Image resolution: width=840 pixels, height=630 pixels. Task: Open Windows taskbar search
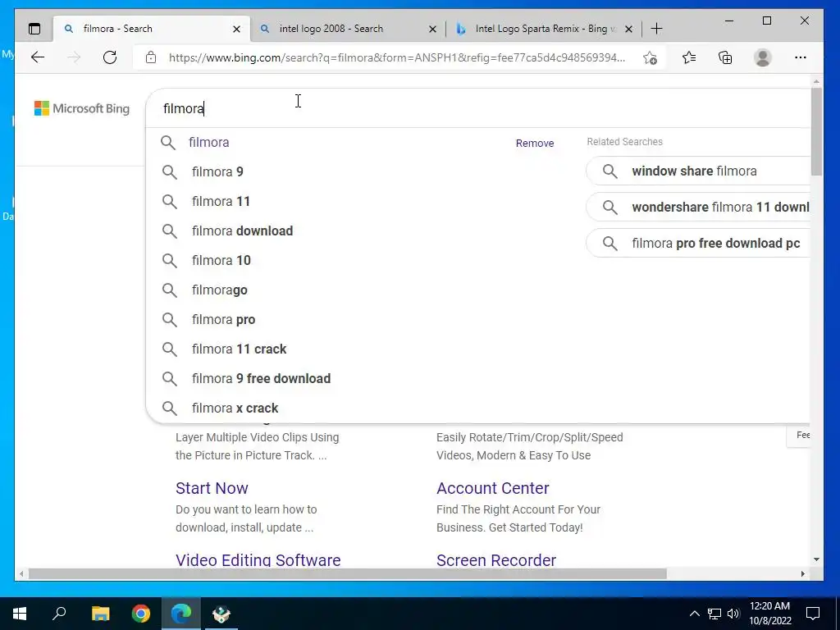tap(59, 614)
